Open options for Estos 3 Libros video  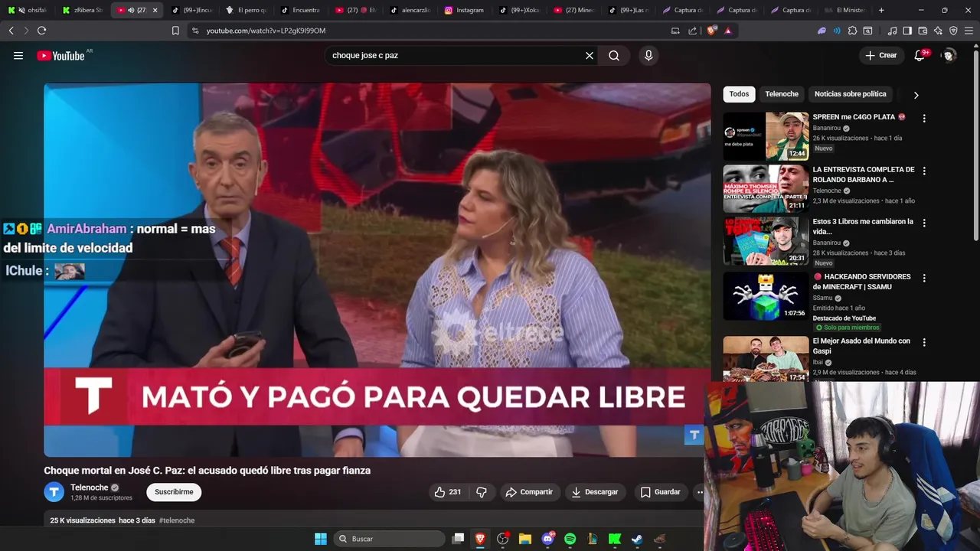tap(924, 223)
